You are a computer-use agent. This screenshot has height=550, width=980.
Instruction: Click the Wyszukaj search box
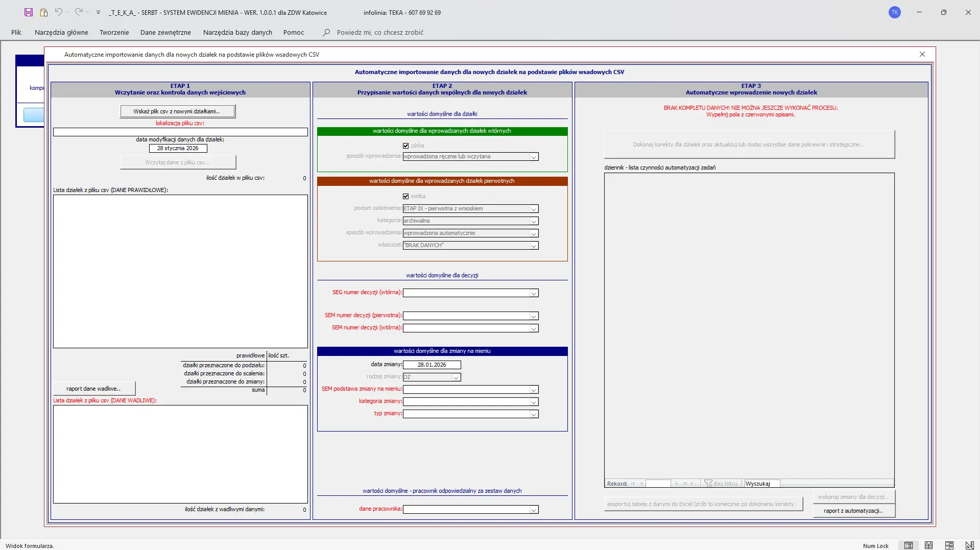click(762, 484)
